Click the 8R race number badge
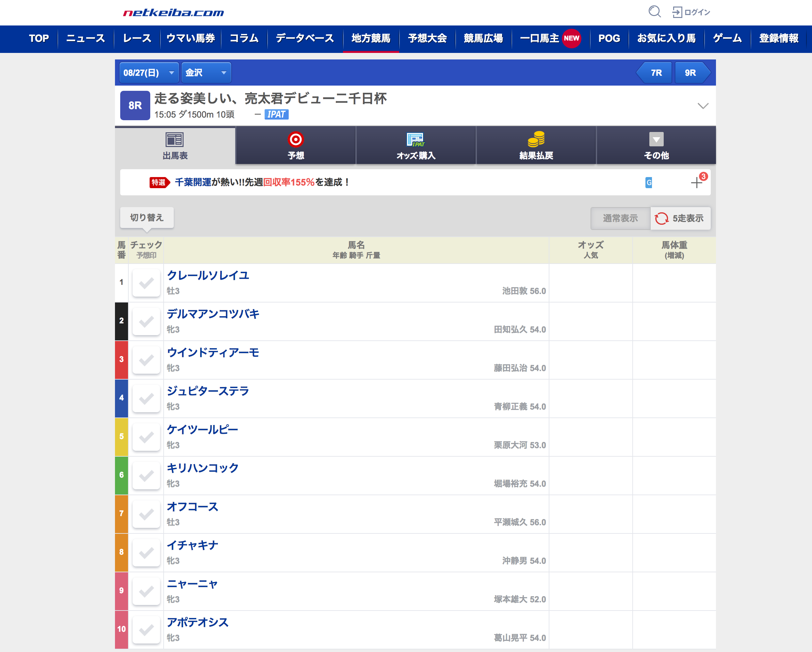 click(x=135, y=106)
